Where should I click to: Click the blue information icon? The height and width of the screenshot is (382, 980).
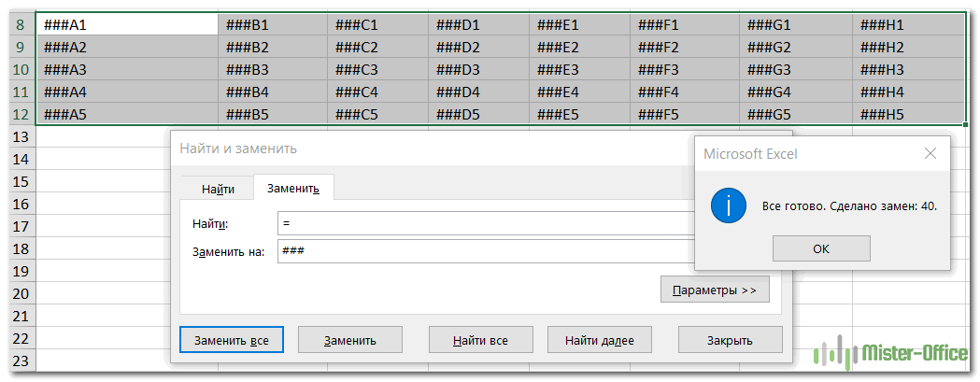point(729,205)
